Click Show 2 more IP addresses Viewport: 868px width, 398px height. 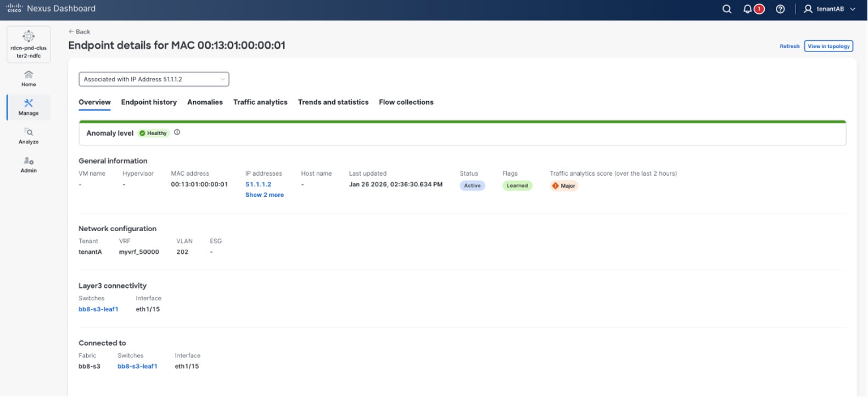click(265, 195)
